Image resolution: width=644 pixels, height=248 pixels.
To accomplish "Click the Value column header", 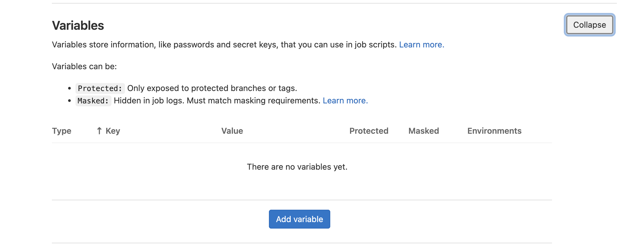I will 232,131.
